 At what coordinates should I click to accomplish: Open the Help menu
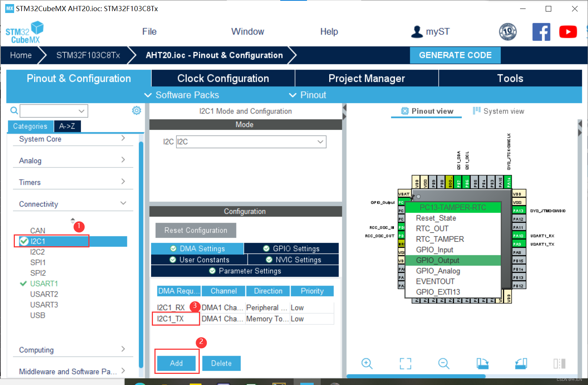[x=329, y=32]
